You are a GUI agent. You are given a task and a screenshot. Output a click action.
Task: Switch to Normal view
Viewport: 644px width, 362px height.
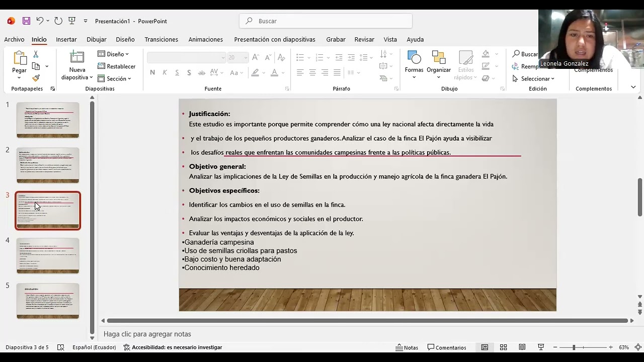point(485,347)
